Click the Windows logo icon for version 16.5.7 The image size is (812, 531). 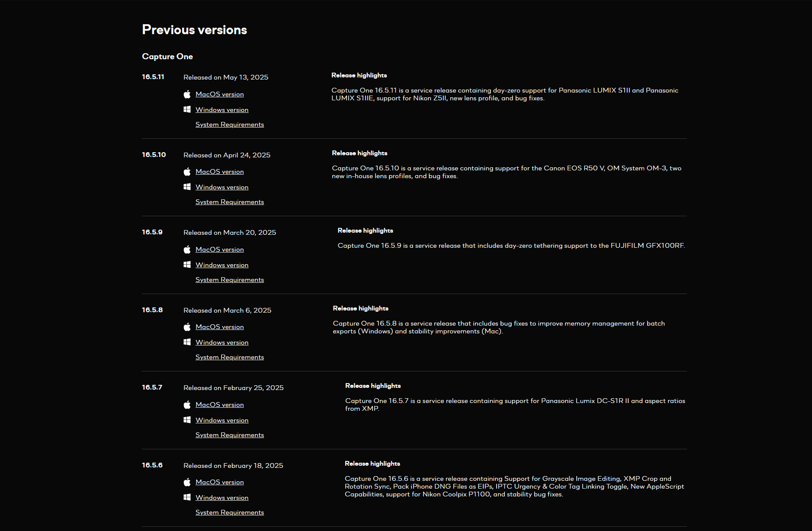point(187,420)
